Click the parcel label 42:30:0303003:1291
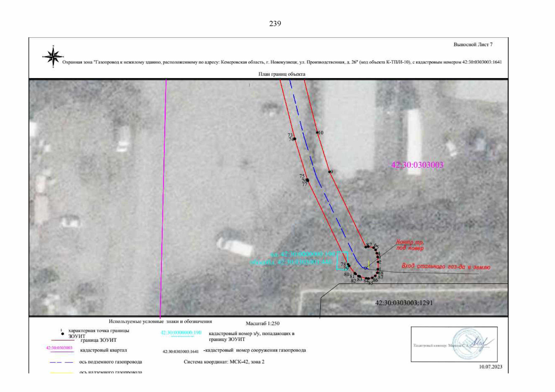This screenshot has width=555, height=392. [404, 303]
